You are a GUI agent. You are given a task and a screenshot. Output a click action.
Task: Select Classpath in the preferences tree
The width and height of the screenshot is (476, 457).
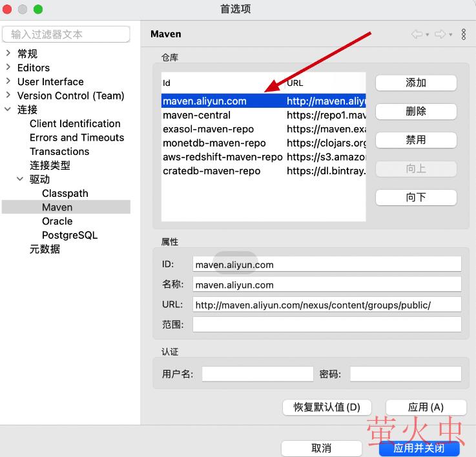(x=65, y=193)
